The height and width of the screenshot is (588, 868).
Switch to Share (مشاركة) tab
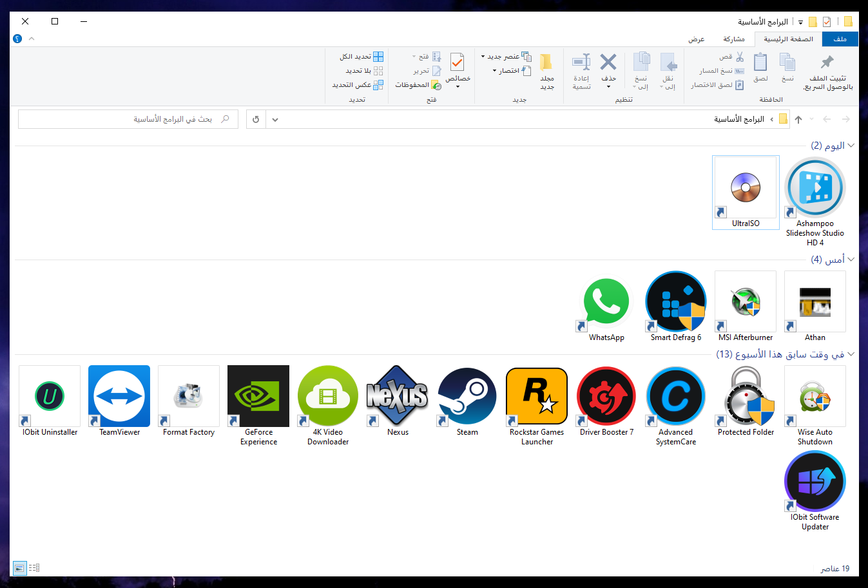click(x=734, y=39)
